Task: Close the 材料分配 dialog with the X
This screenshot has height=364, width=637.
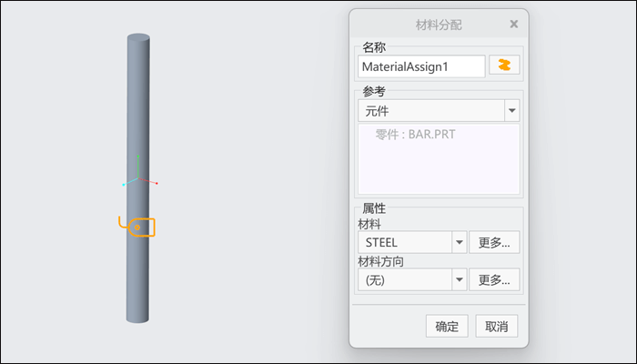Action: [514, 24]
